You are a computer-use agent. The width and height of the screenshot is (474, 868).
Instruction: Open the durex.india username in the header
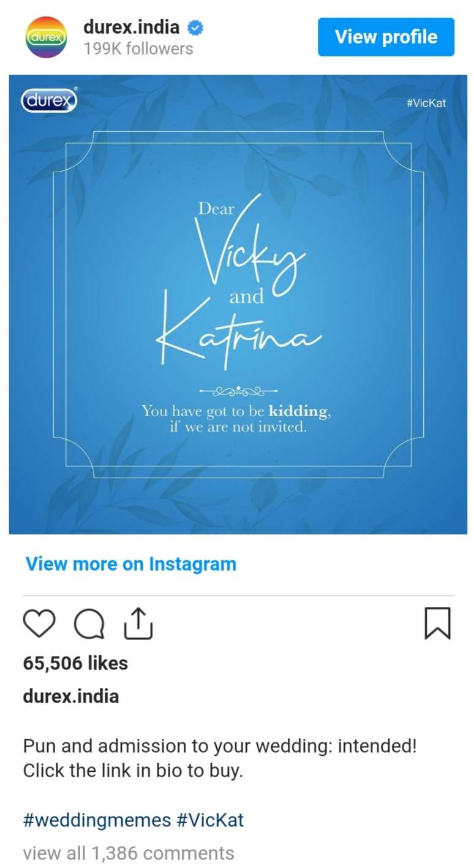click(x=132, y=28)
